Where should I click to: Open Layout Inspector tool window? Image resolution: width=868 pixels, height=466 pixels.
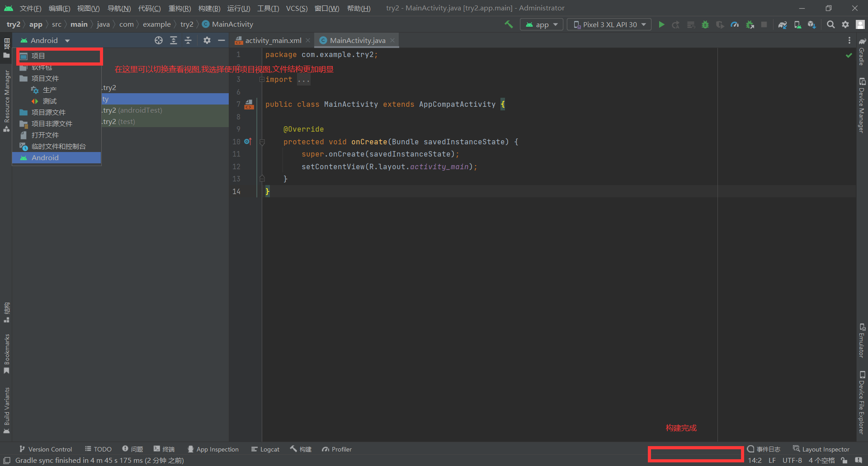tap(821, 449)
